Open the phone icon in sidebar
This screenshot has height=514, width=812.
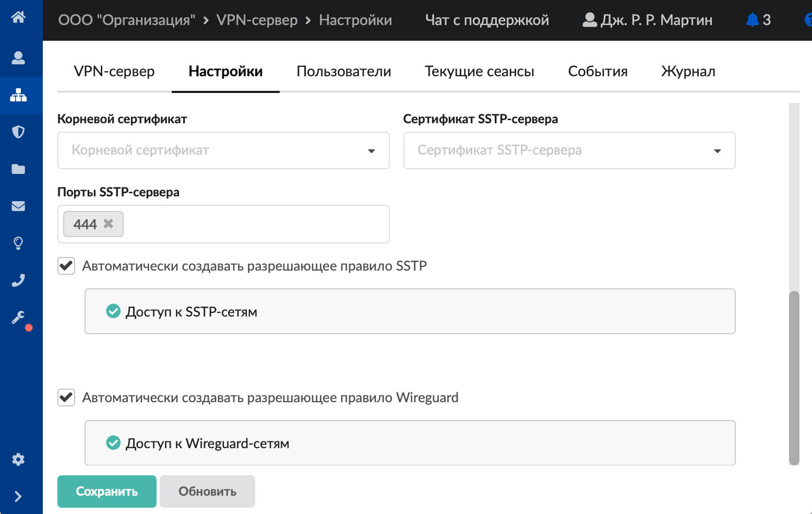coord(18,281)
